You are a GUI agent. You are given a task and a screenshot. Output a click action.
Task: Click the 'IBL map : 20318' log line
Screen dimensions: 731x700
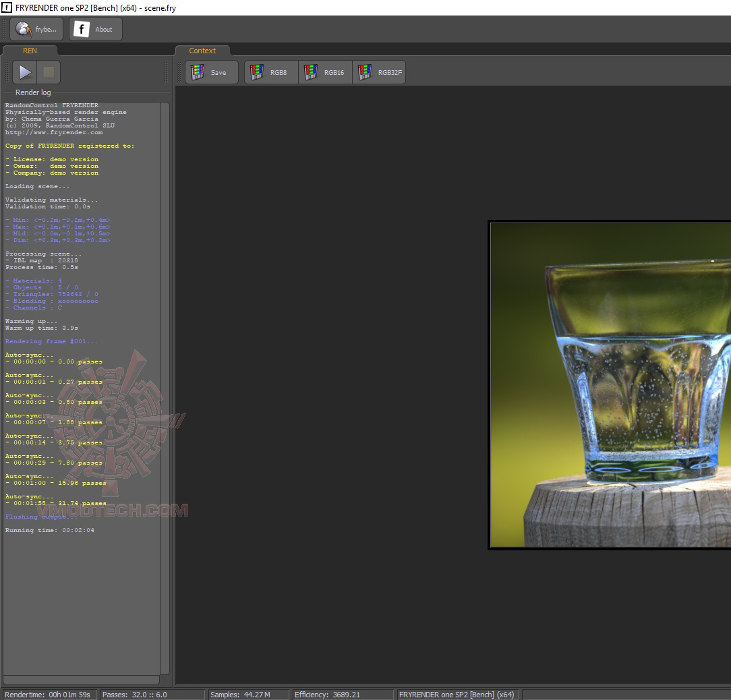tap(42, 261)
